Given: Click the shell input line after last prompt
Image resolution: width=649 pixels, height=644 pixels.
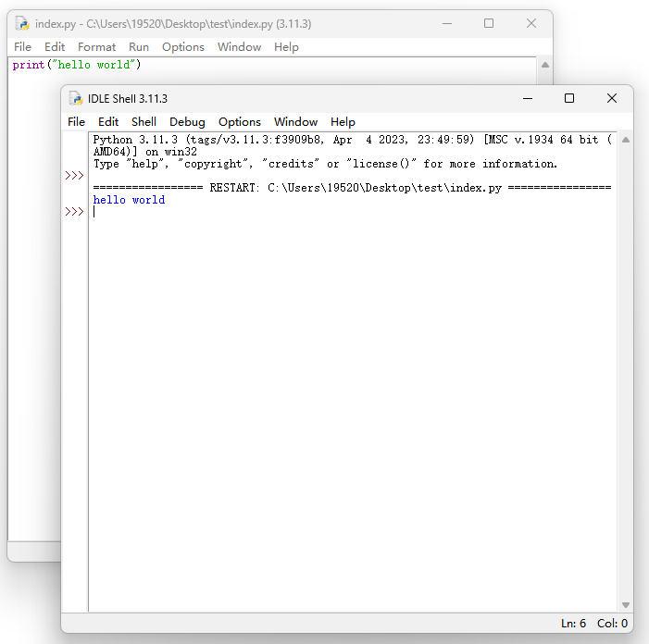Looking at the screenshot, I should [355, 212].
